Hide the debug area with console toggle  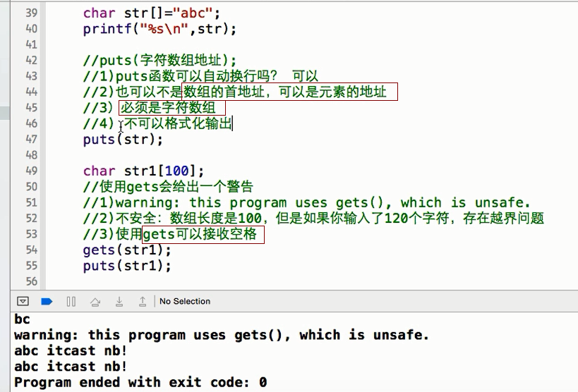click(x=23, y=301)
